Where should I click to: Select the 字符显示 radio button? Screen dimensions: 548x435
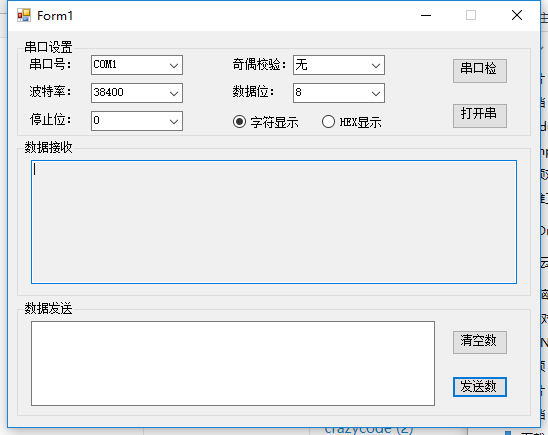tap(266, 122)
